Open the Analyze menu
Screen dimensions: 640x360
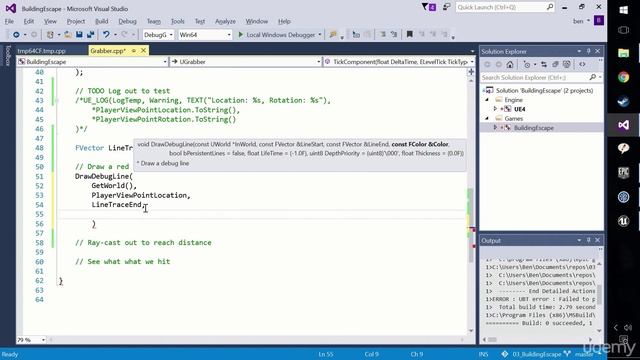click(225, 21)
